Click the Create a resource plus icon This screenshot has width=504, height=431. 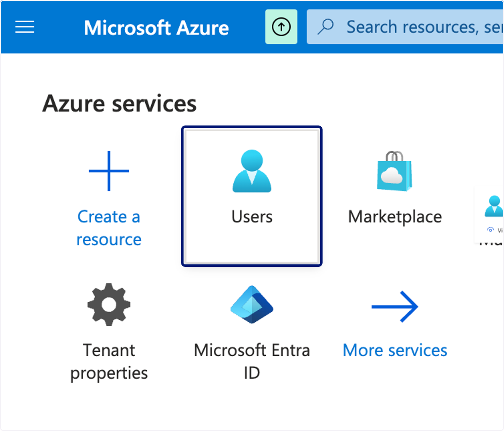tap(109, 171)
